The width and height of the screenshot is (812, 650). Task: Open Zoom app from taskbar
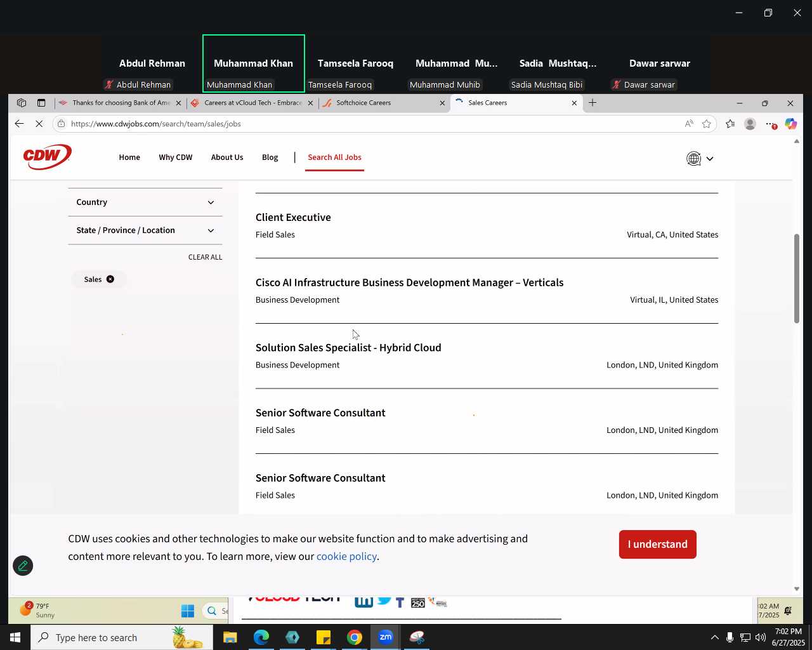coord(386,637)
